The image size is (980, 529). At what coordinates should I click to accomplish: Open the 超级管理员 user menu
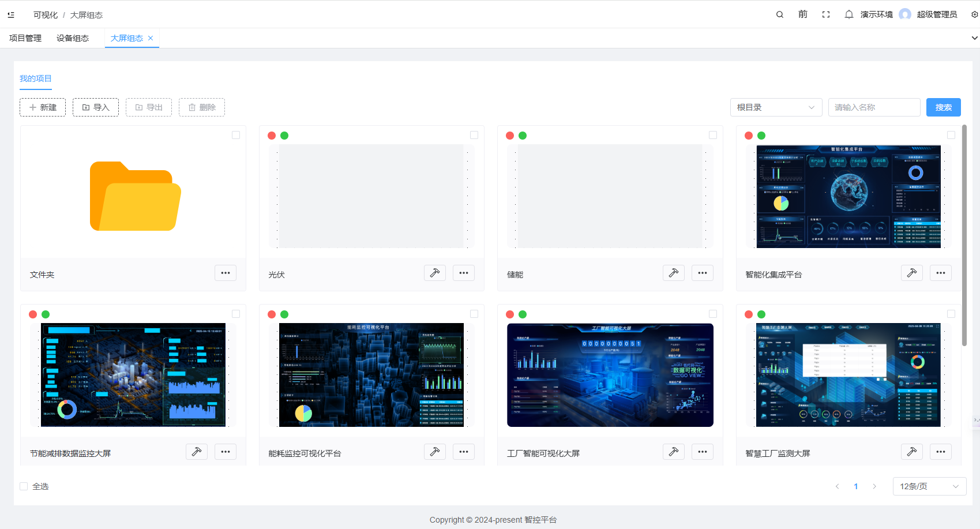click(929, 14)
